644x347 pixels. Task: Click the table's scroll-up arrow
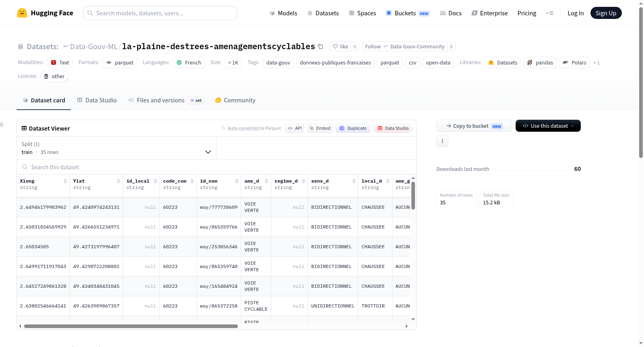tap(413, 178)
